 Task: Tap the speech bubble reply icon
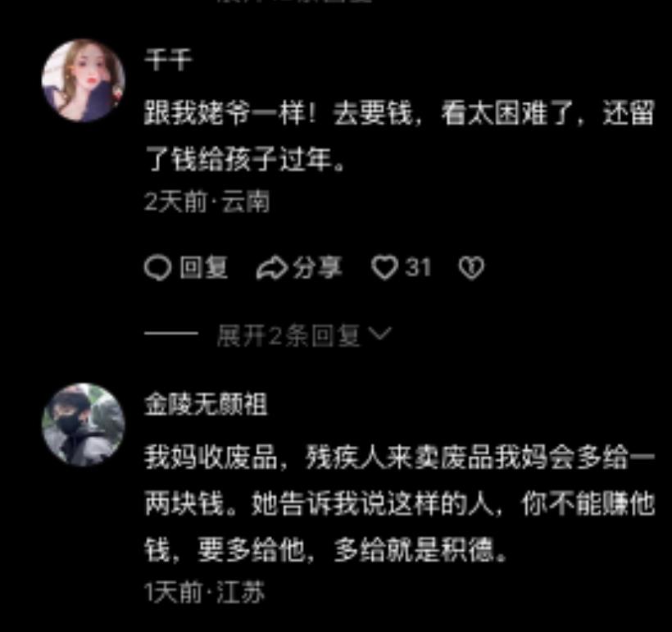tap(157, 268)
